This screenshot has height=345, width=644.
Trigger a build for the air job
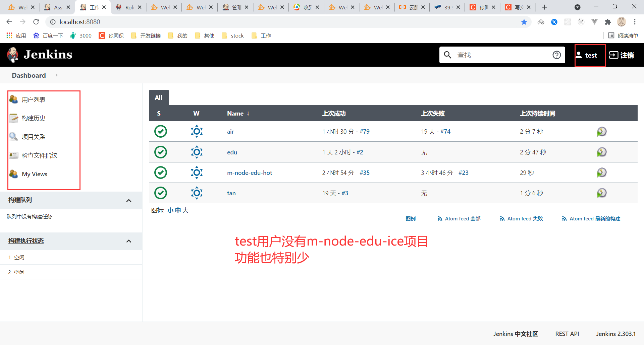click(602, 131)
